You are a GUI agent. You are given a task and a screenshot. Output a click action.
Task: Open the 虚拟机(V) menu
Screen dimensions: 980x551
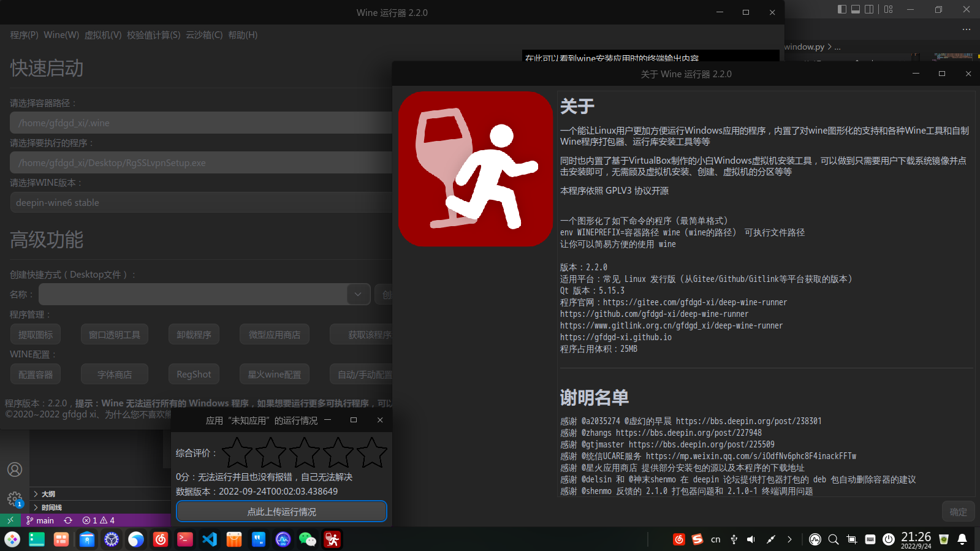(x=103, y=35)
